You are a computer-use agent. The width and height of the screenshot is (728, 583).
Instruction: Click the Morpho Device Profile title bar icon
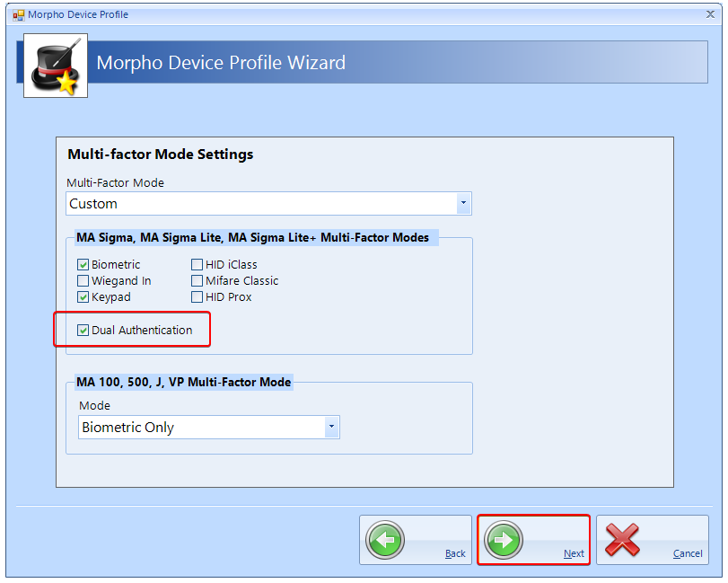(18, 15)
